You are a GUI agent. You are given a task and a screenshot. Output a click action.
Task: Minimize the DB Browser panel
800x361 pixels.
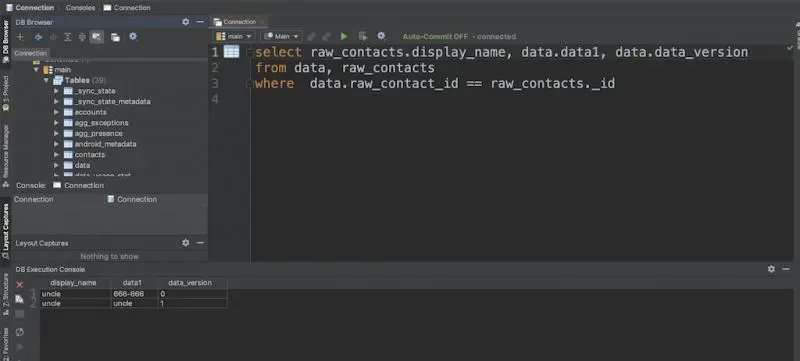point(200,22)
